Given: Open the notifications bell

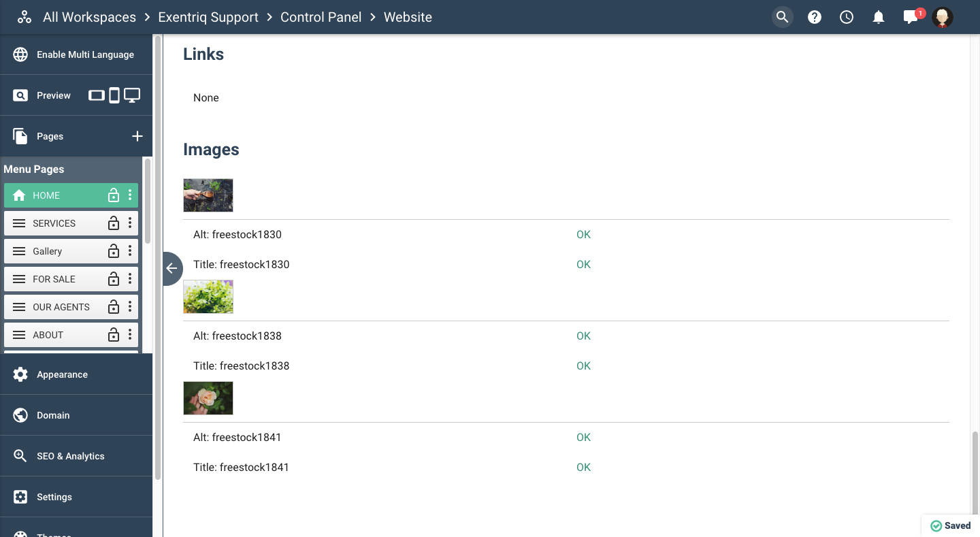Looking at the screenshot, I should [879, 18].
